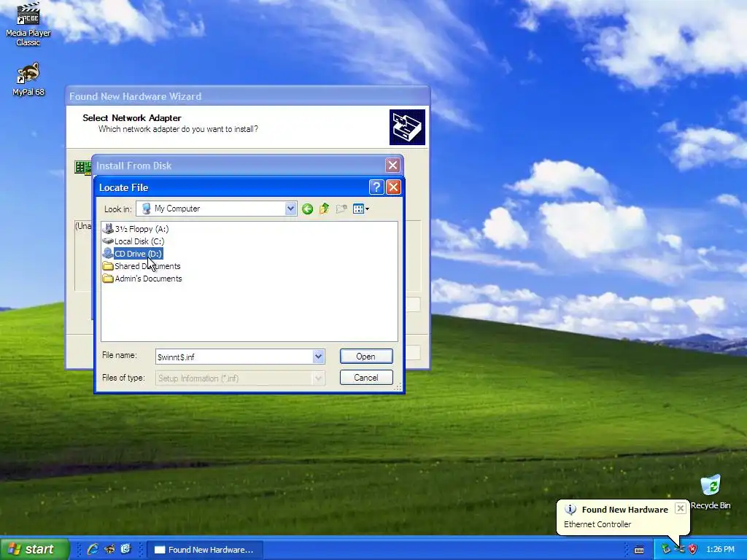Launch MyPal from Quick Launch bar
The height and width of the screenshot is (560, 747).
(109, 550)
